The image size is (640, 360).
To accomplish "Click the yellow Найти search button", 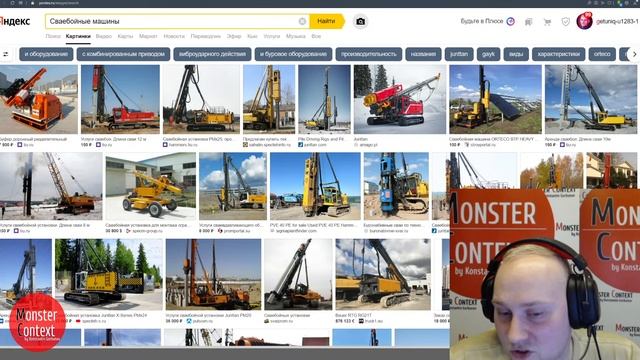I will [x=326, y=21].
